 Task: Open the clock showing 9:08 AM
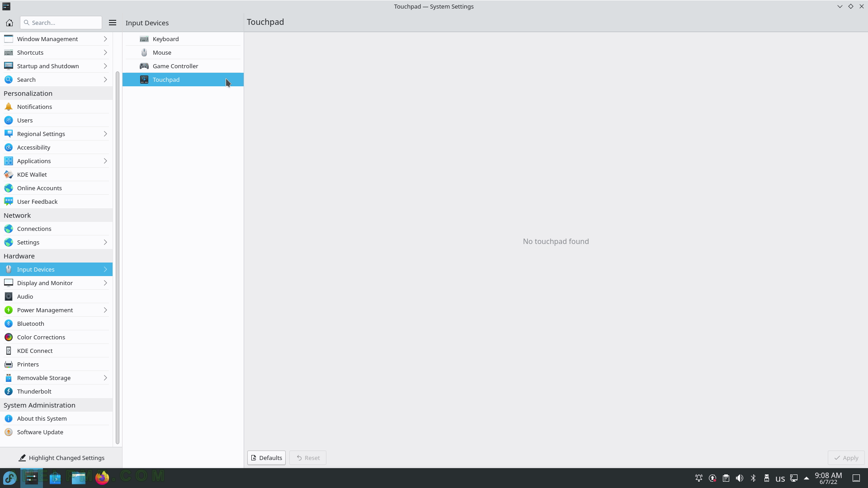tap(828, 478)
